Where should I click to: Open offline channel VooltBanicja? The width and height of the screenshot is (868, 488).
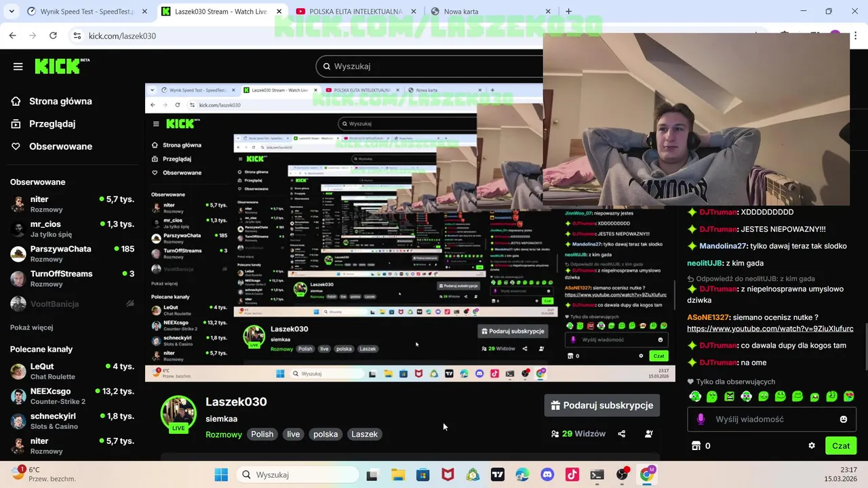(72, 304)
